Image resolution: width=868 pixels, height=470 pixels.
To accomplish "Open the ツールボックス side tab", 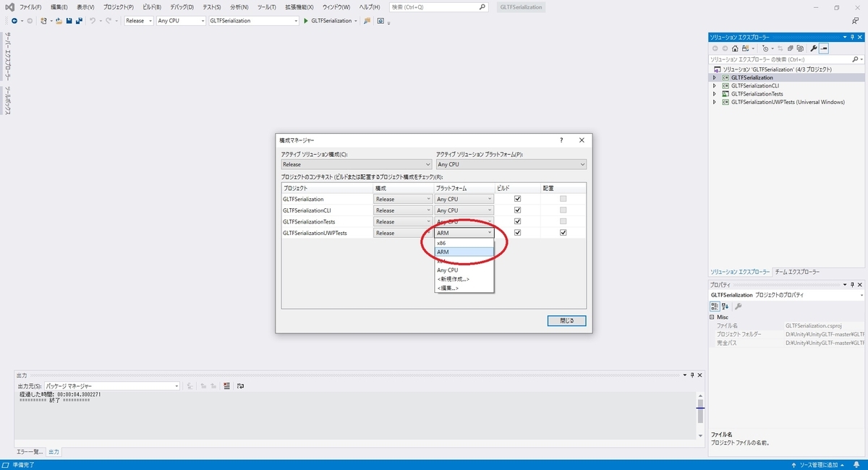I will pos(8,101).
